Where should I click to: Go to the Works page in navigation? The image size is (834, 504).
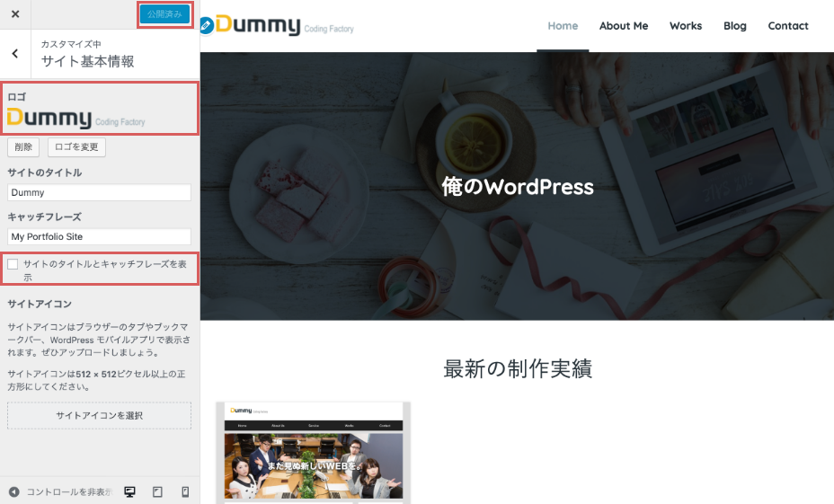click(x=685, y=26)
